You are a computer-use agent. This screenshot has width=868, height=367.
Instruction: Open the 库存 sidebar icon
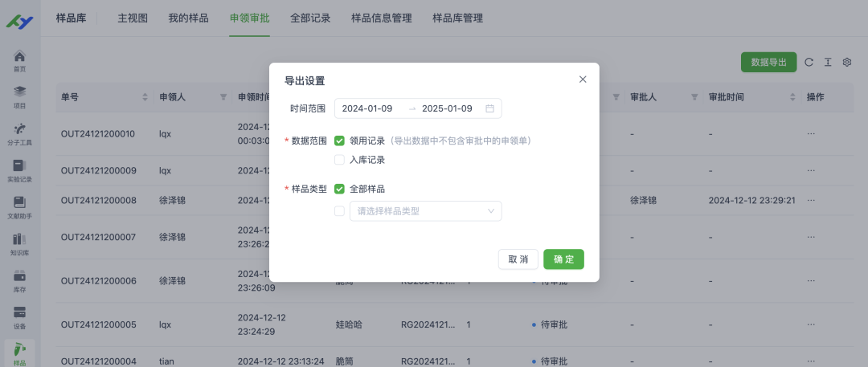tap(19, 281)
